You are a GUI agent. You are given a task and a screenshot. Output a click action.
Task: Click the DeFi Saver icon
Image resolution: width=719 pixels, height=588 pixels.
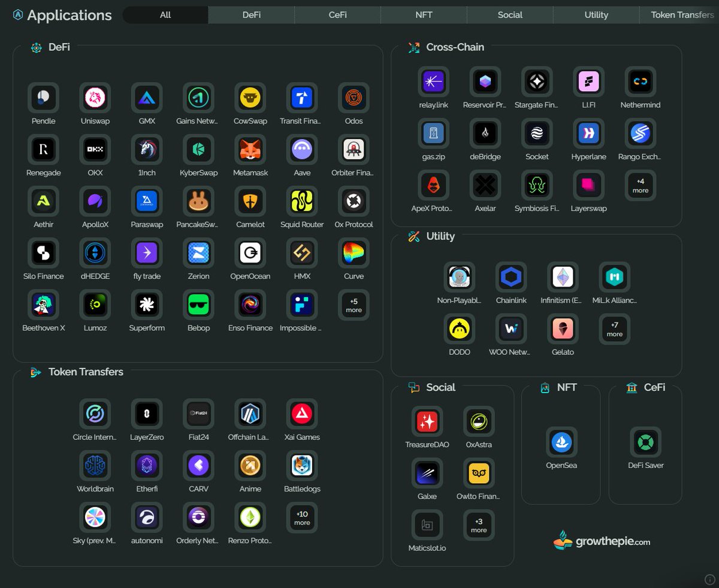(646, 442)
